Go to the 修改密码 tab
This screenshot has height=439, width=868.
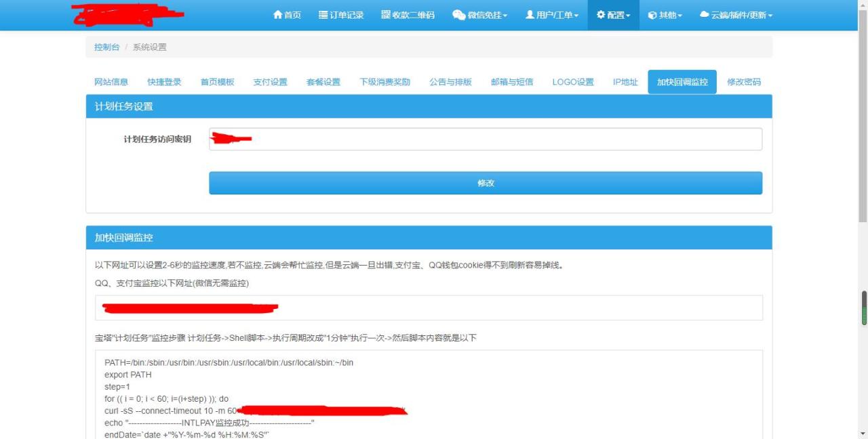point(743,82)
